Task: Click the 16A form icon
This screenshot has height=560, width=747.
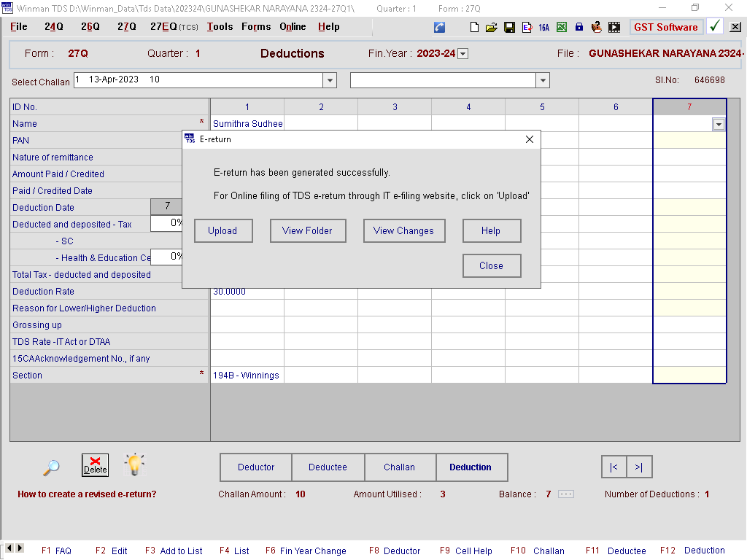Action: (x=543, y=27)
